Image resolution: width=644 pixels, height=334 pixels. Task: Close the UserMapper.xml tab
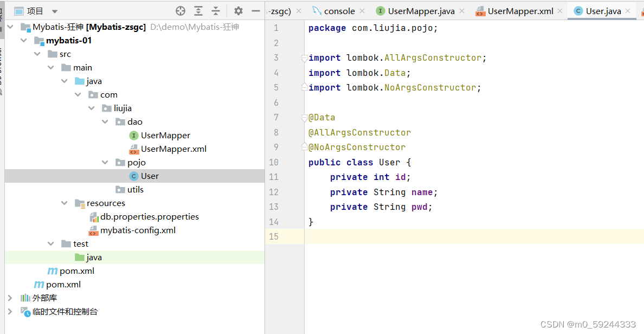click(x=560, y=11)
